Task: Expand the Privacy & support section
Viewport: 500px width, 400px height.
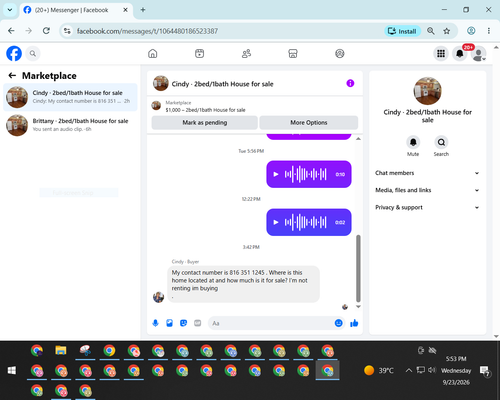Action: tap(427, 208)
